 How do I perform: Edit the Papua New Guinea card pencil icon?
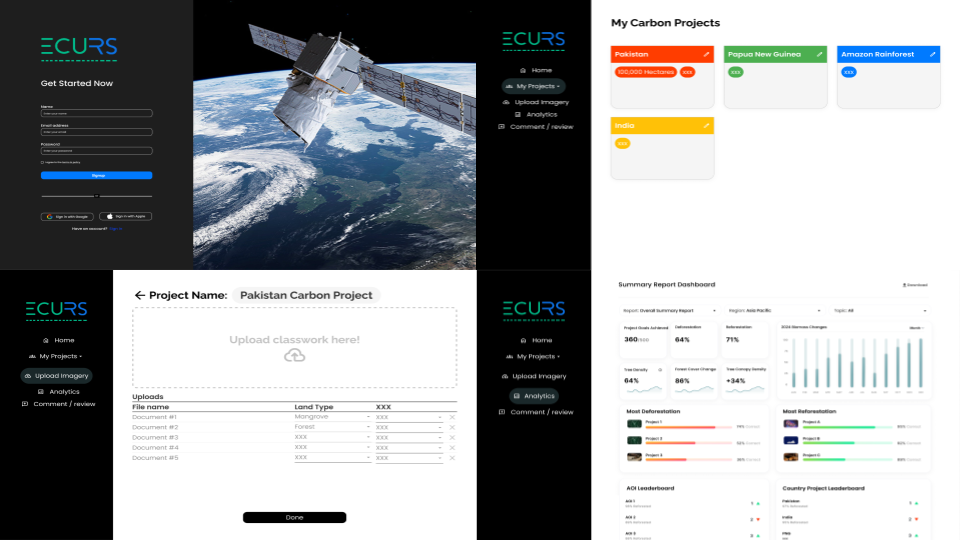point(819,54)
